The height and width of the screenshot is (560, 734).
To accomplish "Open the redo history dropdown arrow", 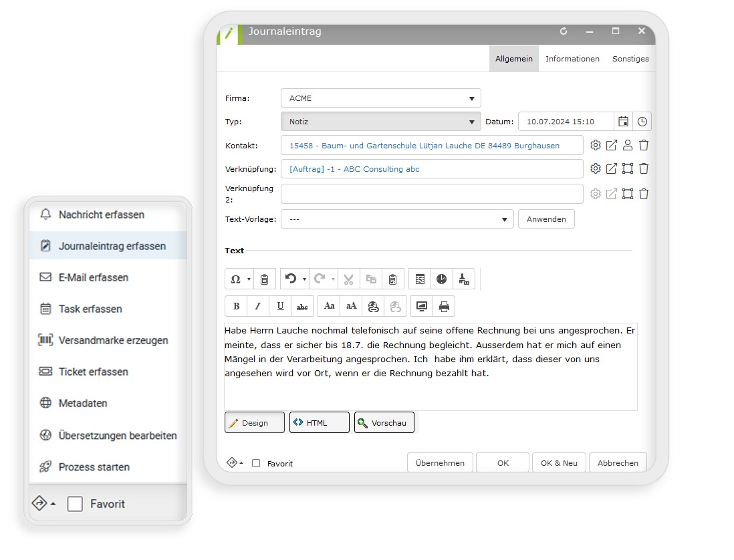I will point(334,279).
